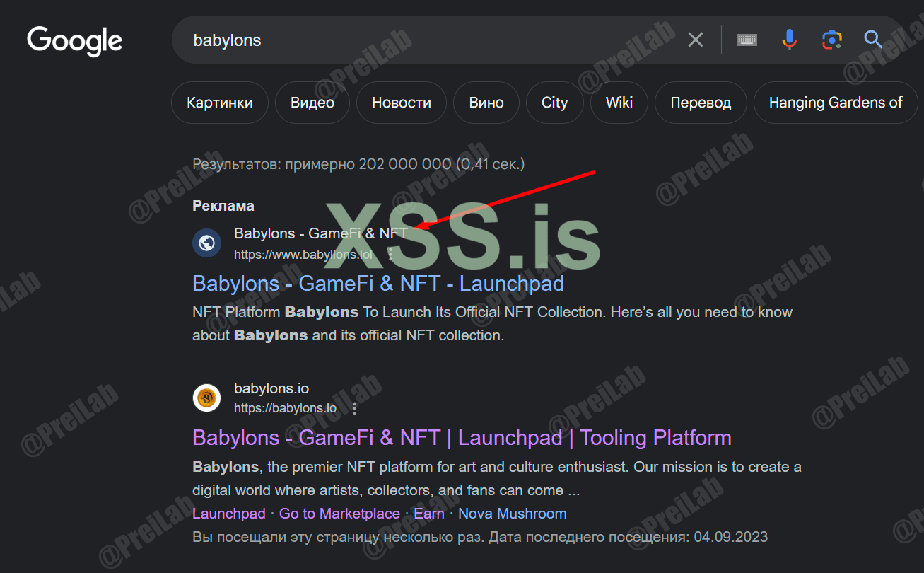Select the Вино filter chip

pyautogui.click(x=486, y=103)
